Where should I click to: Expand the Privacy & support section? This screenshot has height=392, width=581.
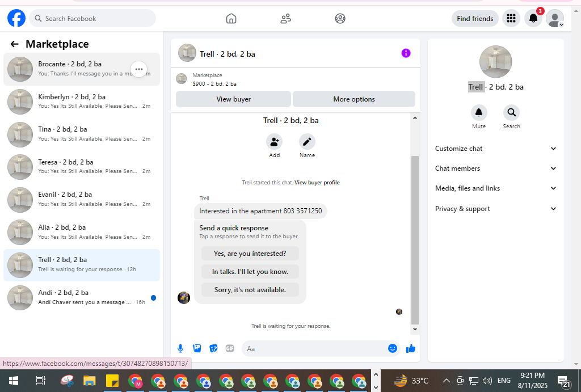click(x=496, y=209)
